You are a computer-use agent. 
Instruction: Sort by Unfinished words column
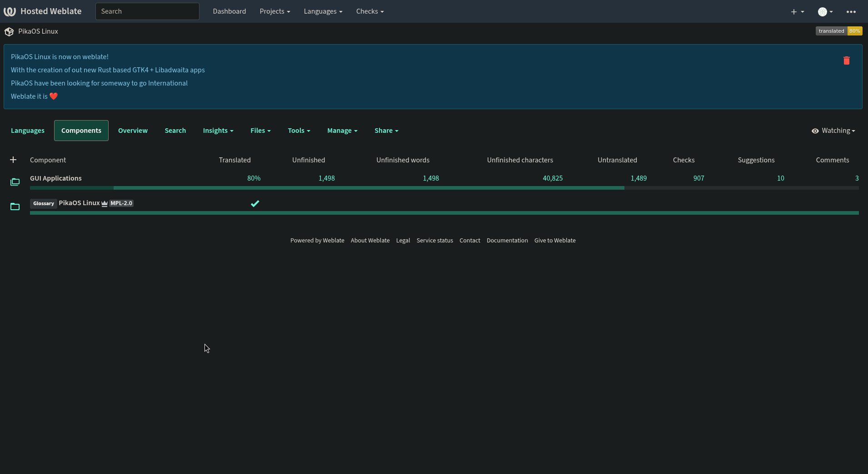[x=403, y=160]
